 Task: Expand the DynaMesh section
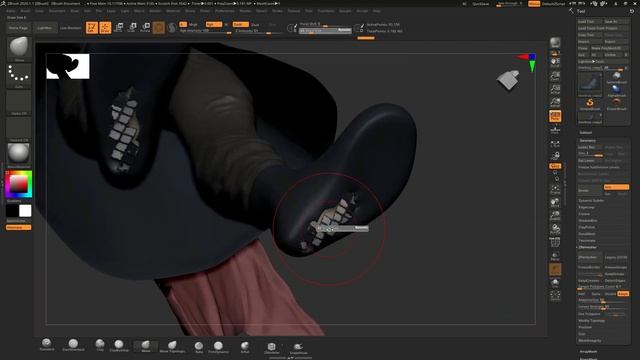click(x=587, y=234)
